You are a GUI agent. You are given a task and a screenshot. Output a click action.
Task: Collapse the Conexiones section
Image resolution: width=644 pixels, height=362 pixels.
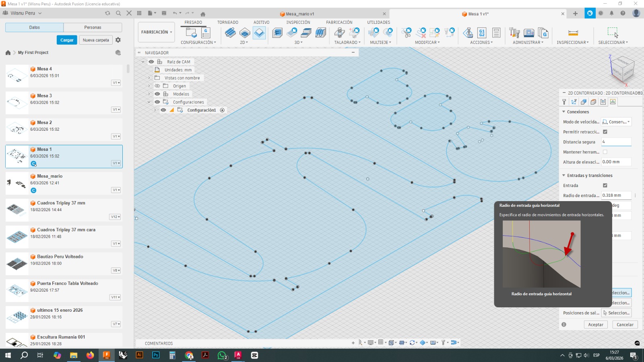pos(563,112)
